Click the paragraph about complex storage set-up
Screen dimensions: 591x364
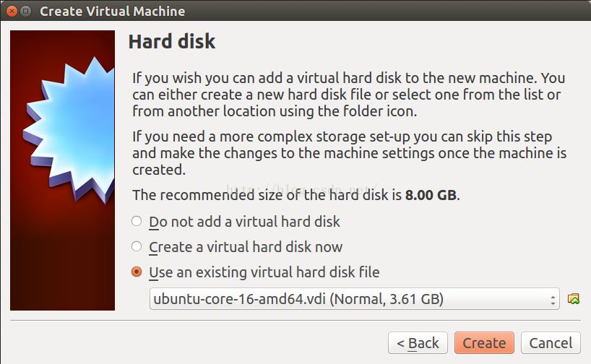pos(348,153)
